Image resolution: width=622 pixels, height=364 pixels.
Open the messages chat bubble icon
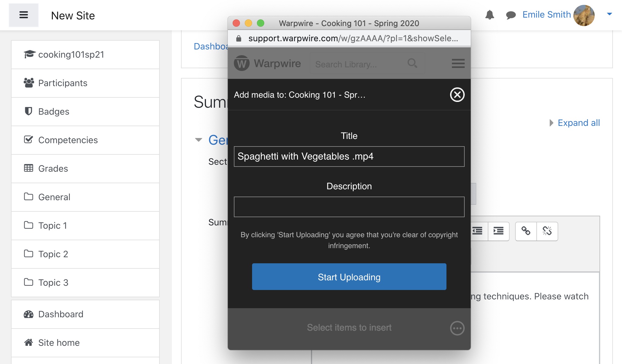coord(511,15)
